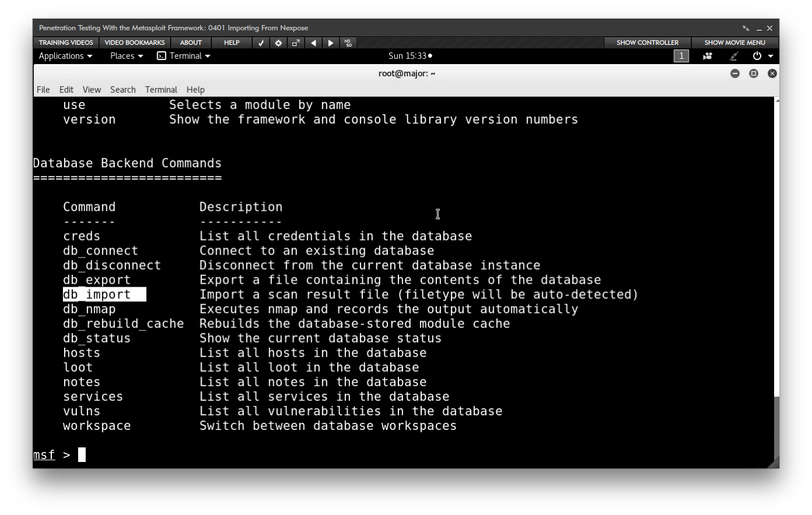Click the db_nmap command text

coord(89,309)
